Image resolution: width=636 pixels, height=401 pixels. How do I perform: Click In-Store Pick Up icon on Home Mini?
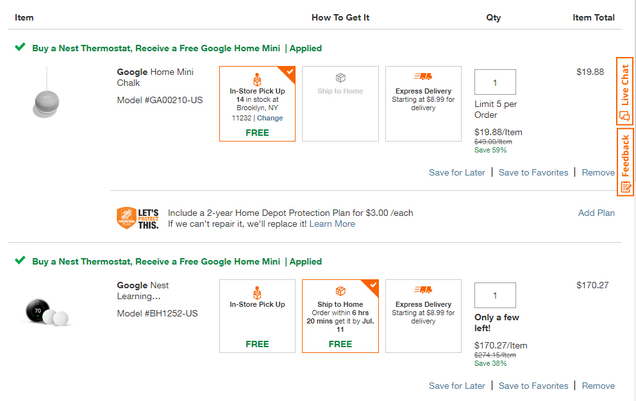257,79
